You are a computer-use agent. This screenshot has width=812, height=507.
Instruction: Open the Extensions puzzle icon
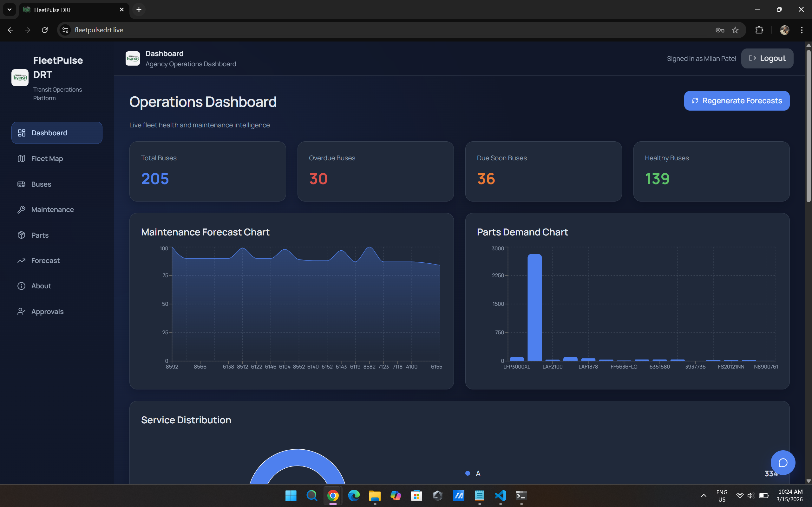tap(759, 30)
